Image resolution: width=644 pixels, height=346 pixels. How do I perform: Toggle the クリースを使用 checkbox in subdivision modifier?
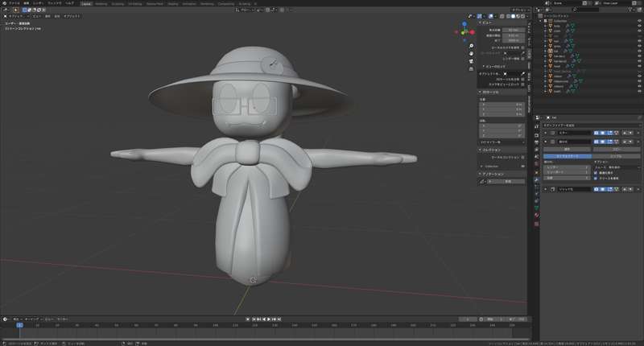point(595,177)
